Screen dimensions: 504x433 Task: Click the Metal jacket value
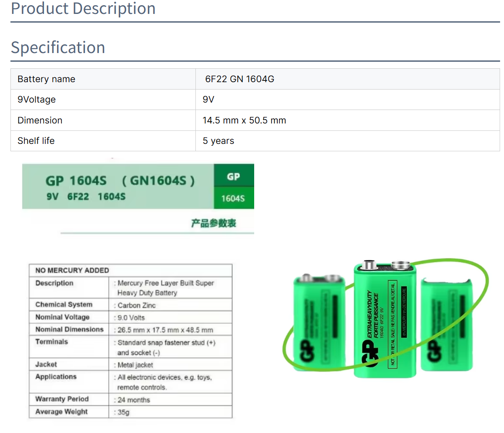coord(135,365)
